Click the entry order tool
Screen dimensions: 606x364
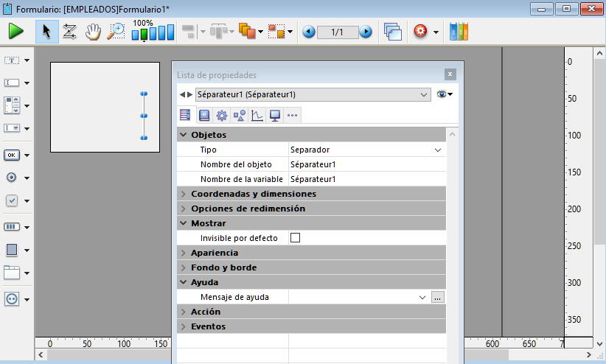[70, 32]
